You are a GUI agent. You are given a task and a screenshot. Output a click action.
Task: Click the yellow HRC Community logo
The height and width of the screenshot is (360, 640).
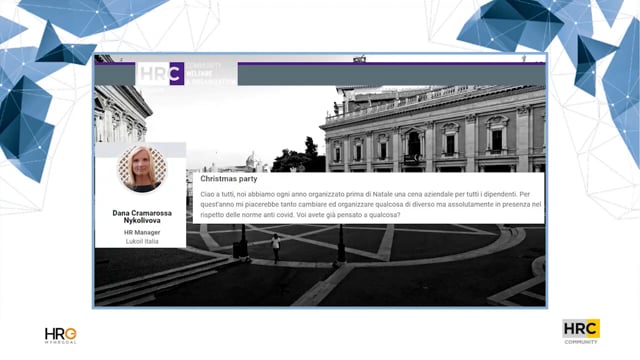(581, 331)
